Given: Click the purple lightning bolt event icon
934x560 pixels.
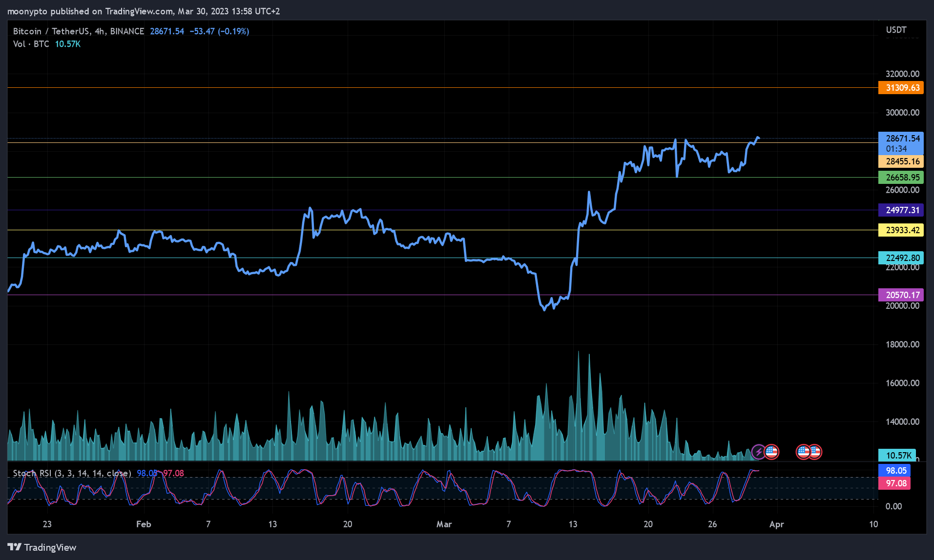Looking at the screenshot, I should pyautogui.click(x=758, y=452).
